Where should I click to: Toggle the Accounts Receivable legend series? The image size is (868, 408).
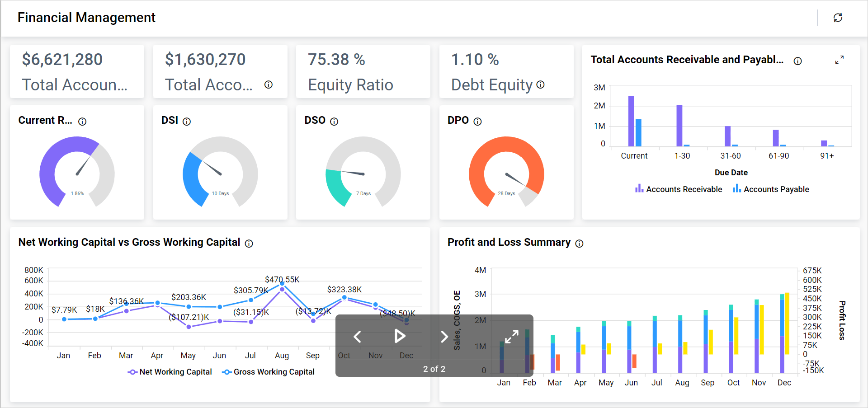[678, 189]
